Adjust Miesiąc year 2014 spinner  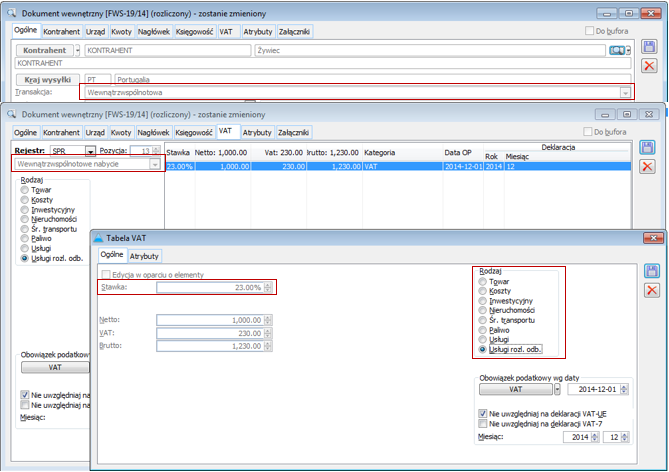tap(595, 437)
